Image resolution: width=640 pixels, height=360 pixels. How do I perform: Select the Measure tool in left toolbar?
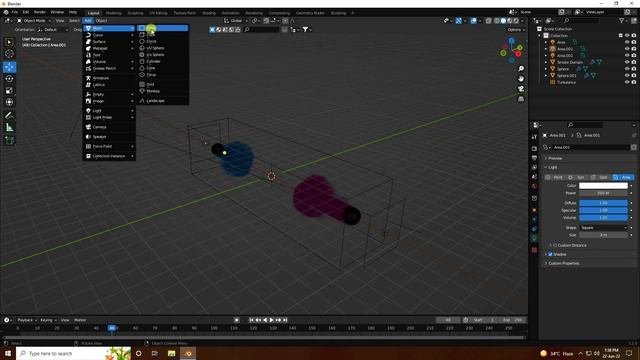coord(9,127)
